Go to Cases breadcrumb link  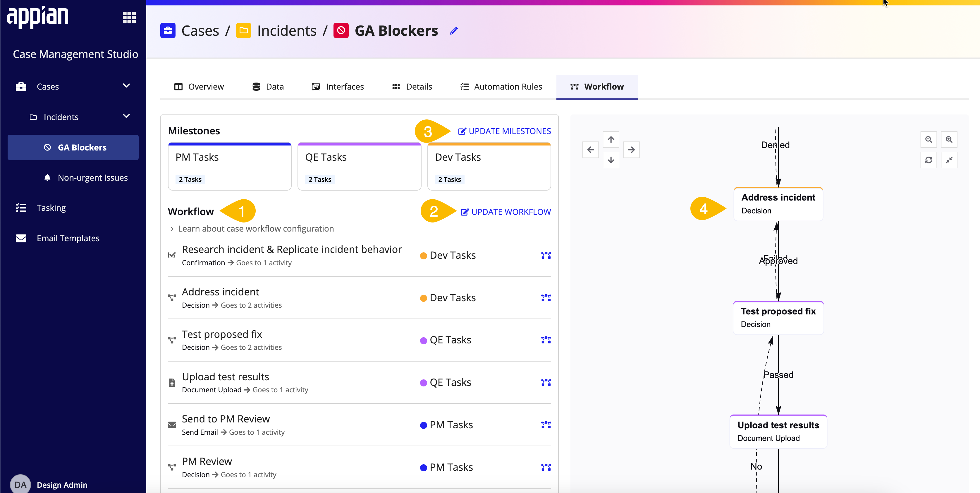pos(200,30)
